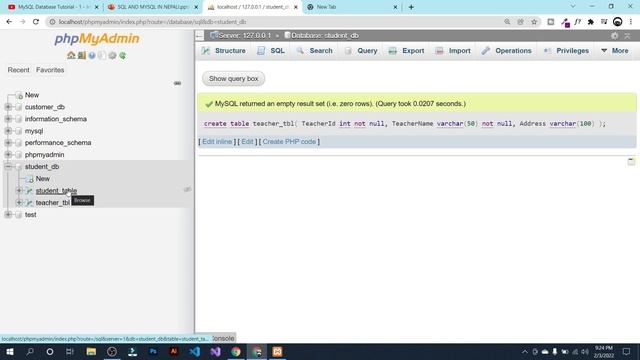640x360 pixels.
Task: Click the page settings gear in the header
Action: [x=614, y=36]
